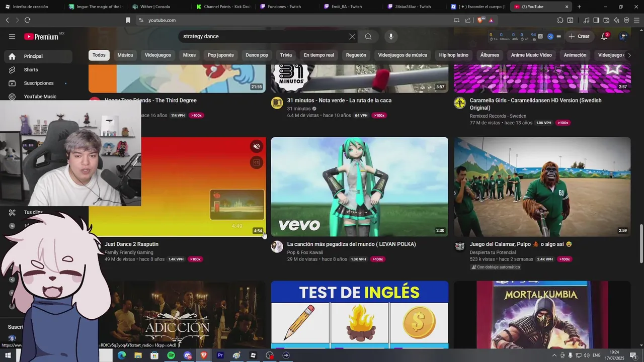Click the Brave Shields lion icon
The image size is (644, 362).
click(480, 20)
